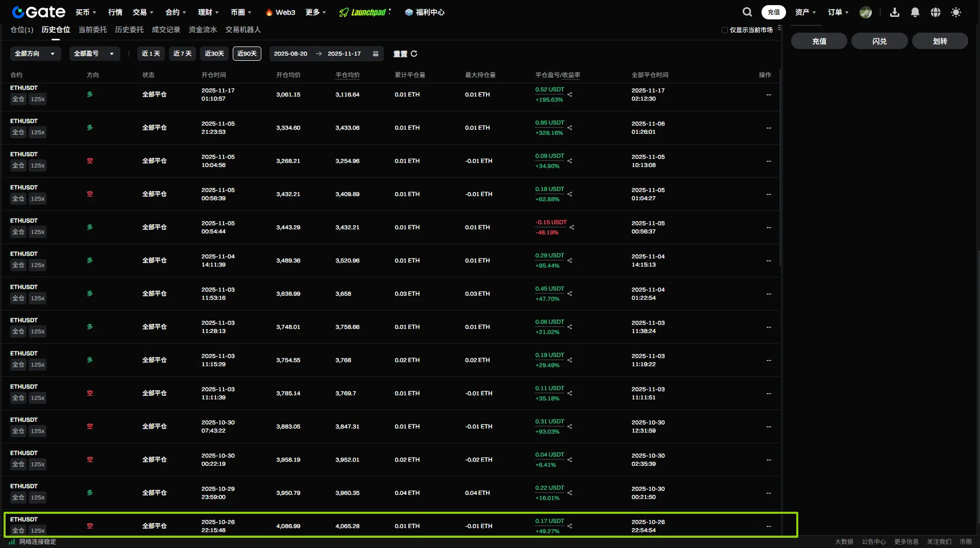Share the losing position with -0.15 USDT
The image size is (980, 548).
572,227
